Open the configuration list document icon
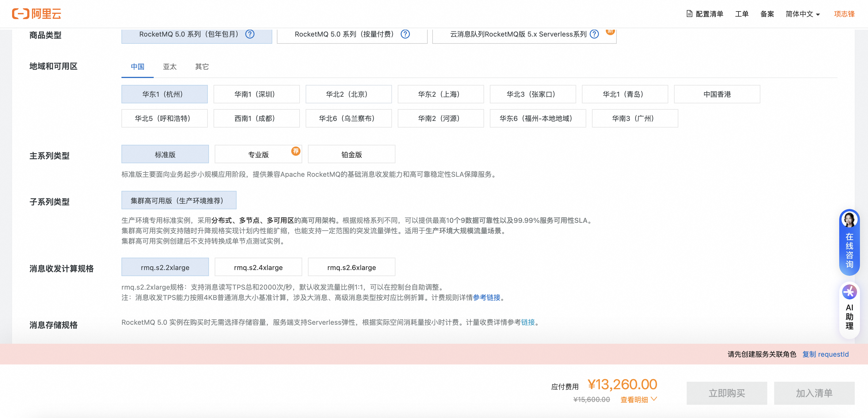The image size is (868, 418). pyautogui.click(x=689, y=14)
